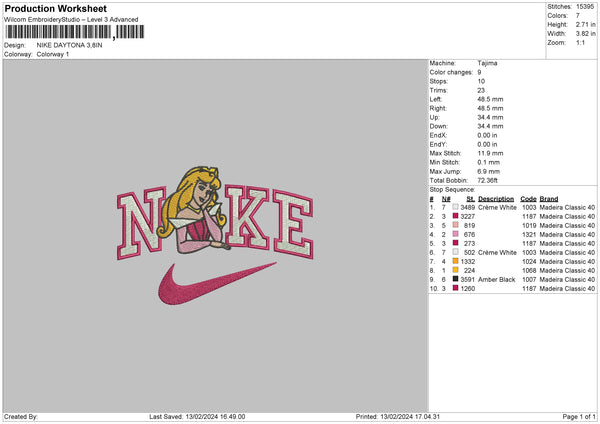
Task: Pick the white swatch beside stitch count 502
Action: tap(455, 252)
